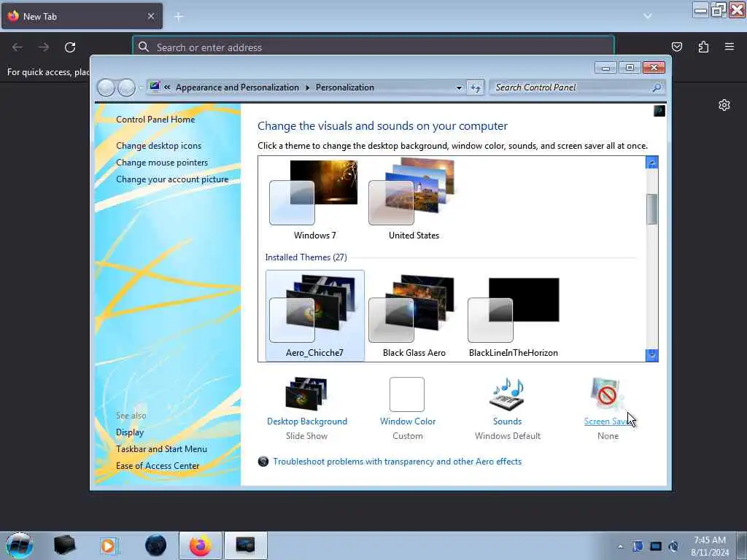
Task: Open Troubleshoot problems with transparency link
Action: 398,462
